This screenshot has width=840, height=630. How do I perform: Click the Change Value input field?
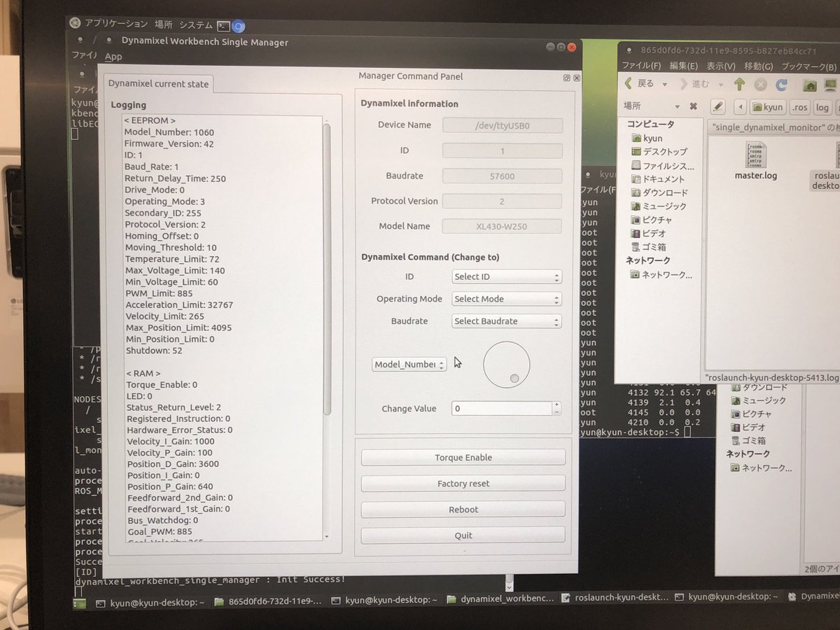click(502, 408)
